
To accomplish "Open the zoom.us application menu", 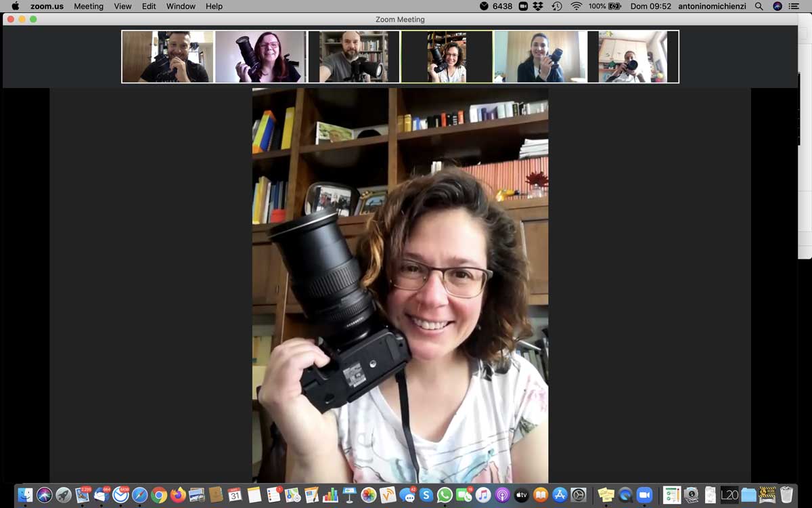I will click(47, 6).
